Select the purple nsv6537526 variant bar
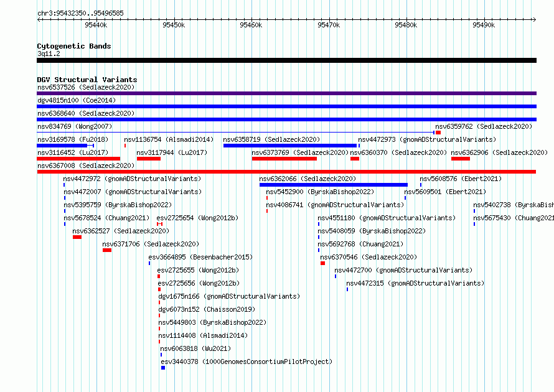 point(286,93)
